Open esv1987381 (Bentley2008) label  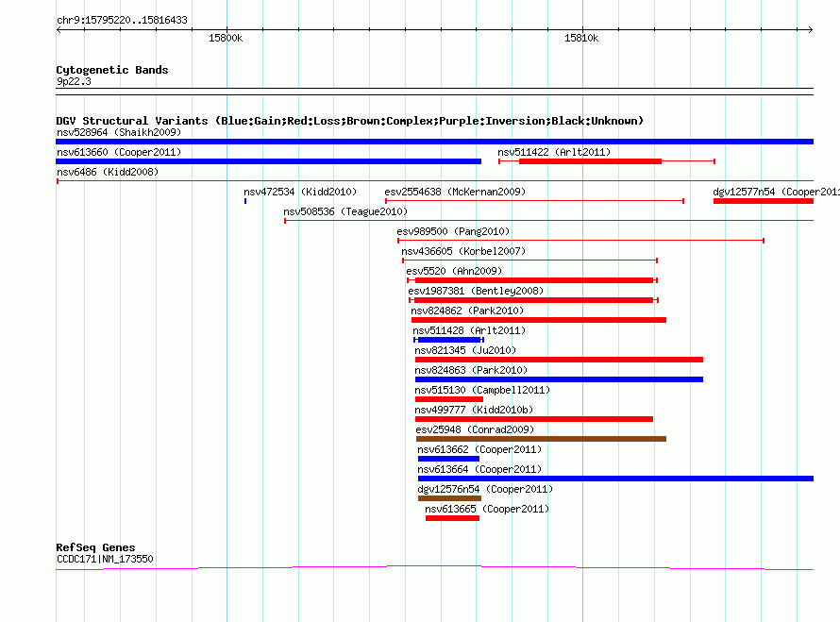(476, 291)
